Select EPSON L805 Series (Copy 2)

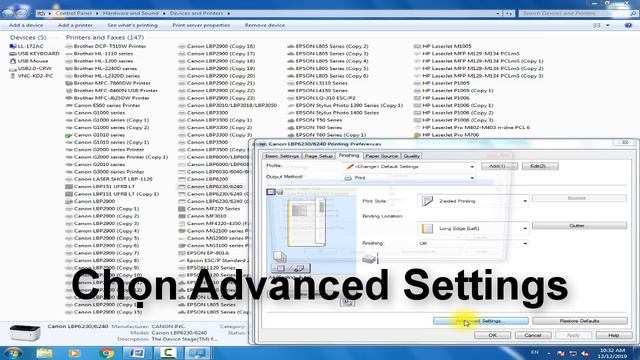328,46
